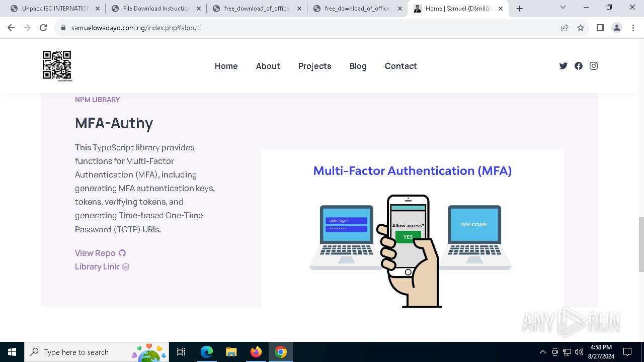Screen dimensions: 644x362
Task: Open the Library Link
Action: click(102, 266)
